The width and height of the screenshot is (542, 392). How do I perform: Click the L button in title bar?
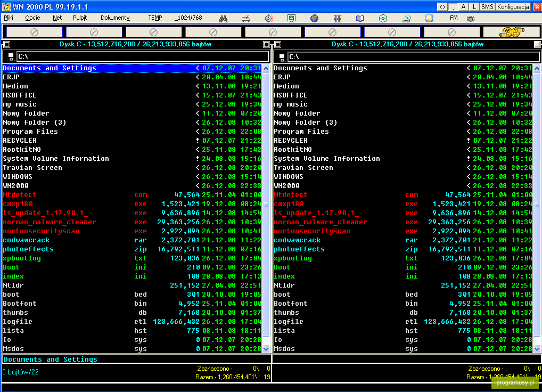474,7
